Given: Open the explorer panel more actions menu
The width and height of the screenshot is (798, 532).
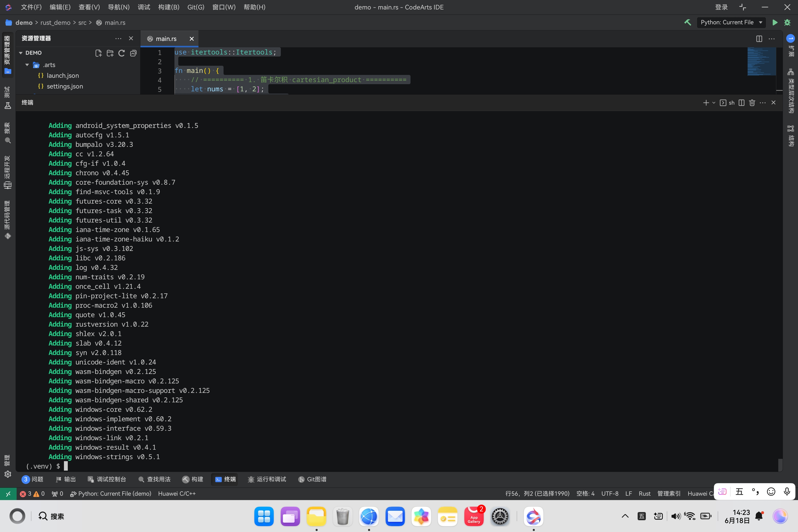Looking at the screenshot, I should [x=118, y=38].
